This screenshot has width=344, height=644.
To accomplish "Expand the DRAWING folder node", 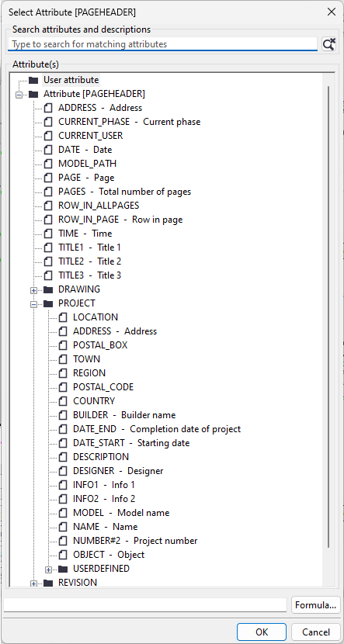I will tap(33, 290).
